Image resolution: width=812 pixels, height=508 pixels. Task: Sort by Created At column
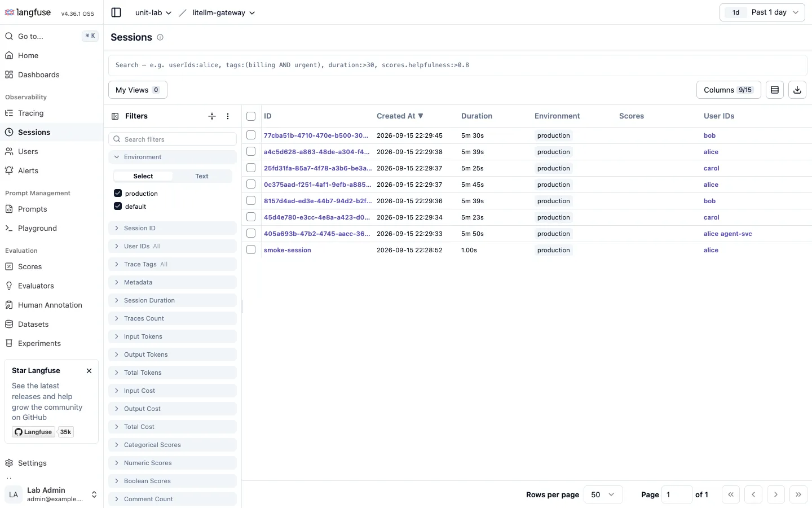400,116
